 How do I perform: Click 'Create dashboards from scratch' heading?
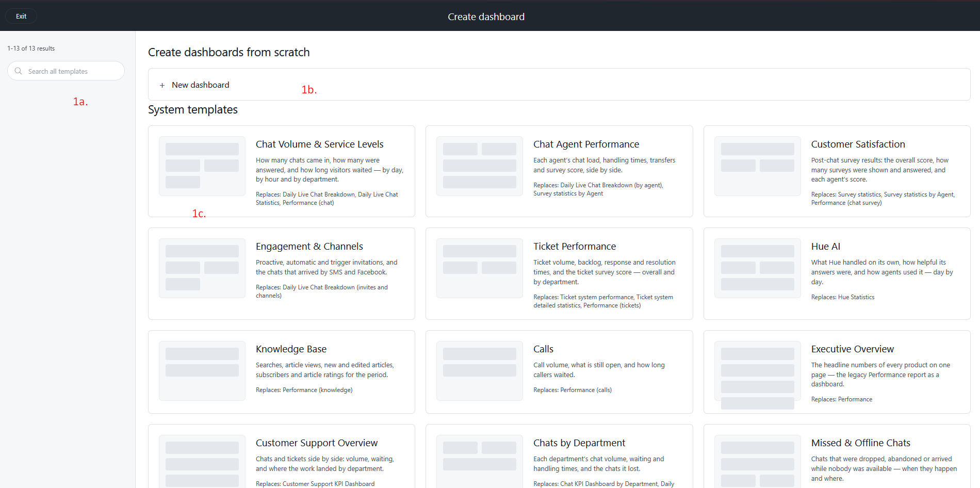coord(229,53)
